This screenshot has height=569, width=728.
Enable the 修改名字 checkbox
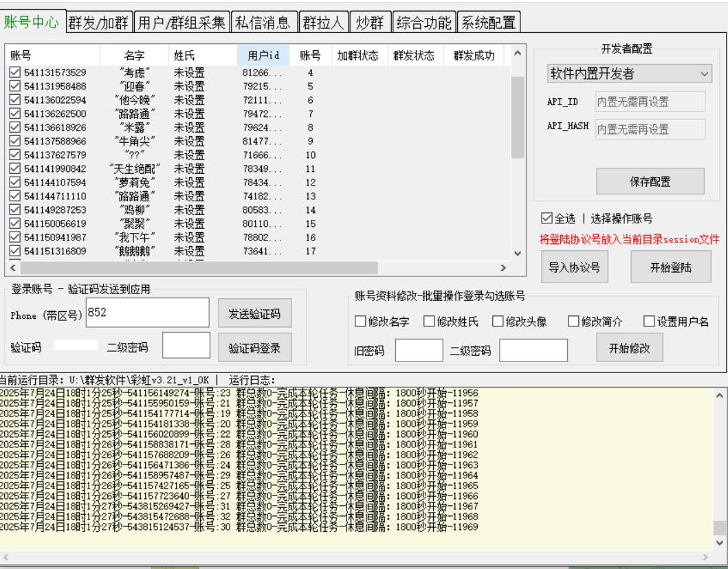[360, 322]
